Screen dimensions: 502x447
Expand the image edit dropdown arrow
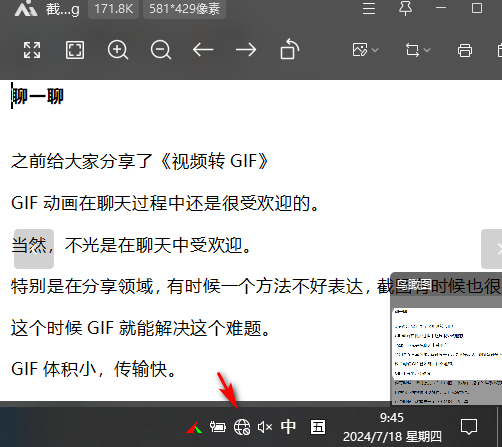pos(375,50)
